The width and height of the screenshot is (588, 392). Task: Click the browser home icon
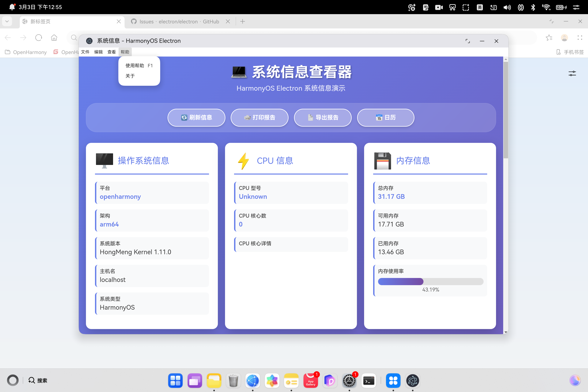click(x=54, y=38)
